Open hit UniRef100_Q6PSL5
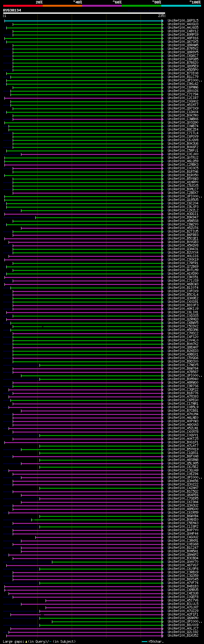The image size is (204, 644). click(x=183, y=21)
